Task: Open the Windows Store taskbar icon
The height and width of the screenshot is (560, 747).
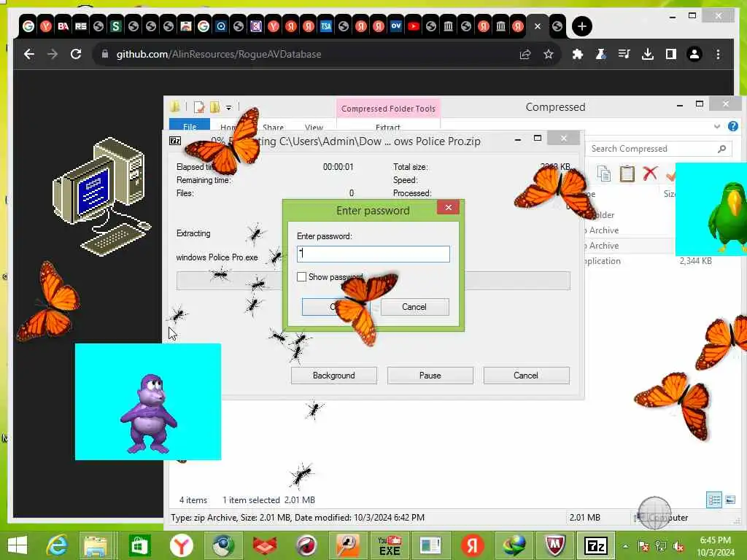Action: pos(139,545)
